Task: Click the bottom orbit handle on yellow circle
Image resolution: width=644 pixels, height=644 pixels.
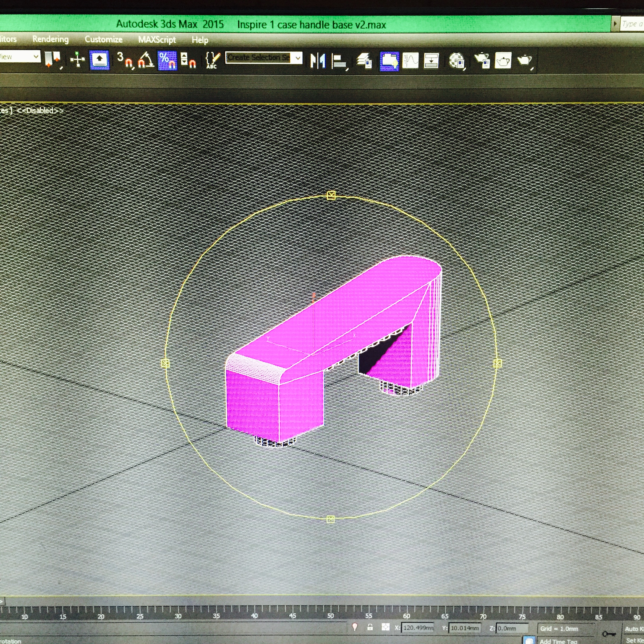Action: coord(330,519)
